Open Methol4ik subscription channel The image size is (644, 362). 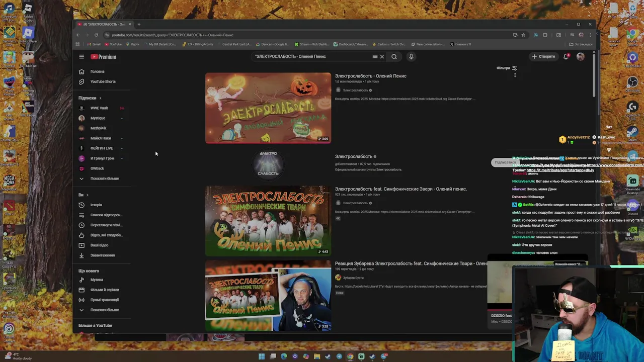coord(98,128)
